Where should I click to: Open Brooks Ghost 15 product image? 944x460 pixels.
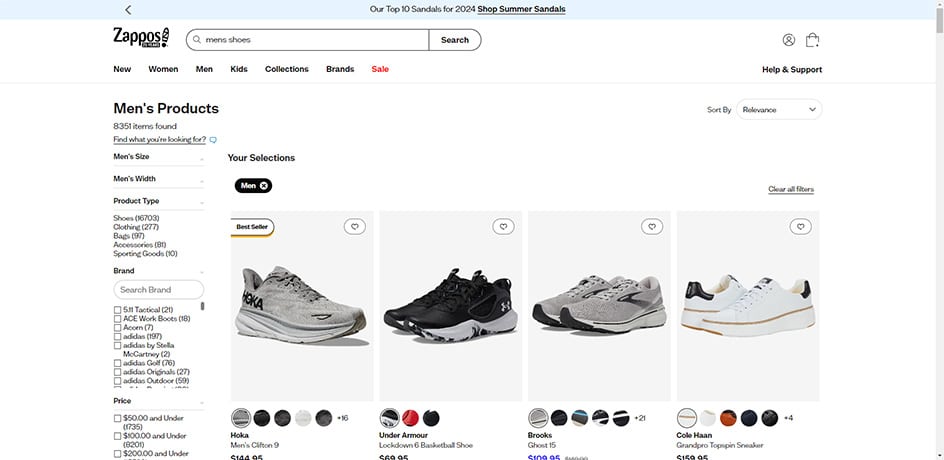(599, 306)
